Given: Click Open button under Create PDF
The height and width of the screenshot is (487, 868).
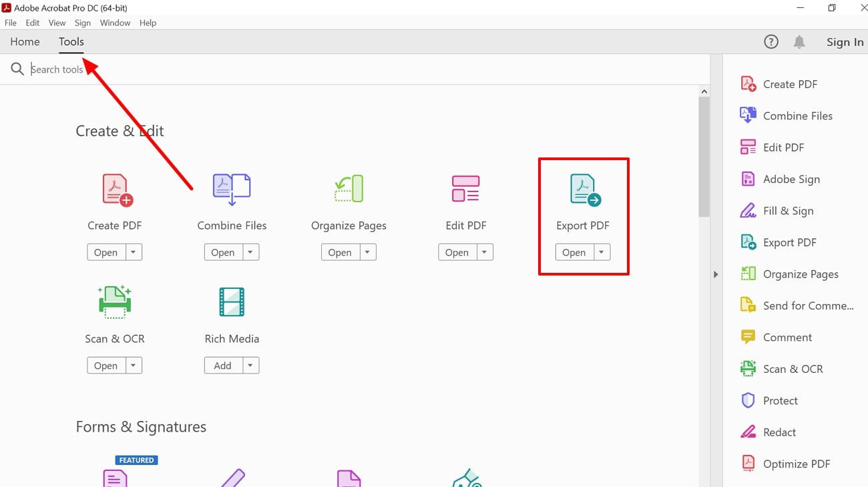Looking at the screenshot, I should coord(106,252).
